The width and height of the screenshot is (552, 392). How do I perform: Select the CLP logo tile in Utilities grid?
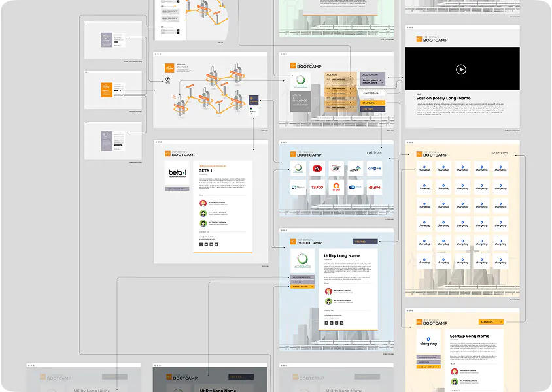[x=374, y=169]
